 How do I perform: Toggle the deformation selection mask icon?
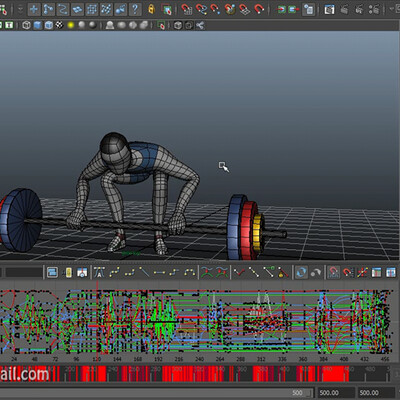pos(92,9)
